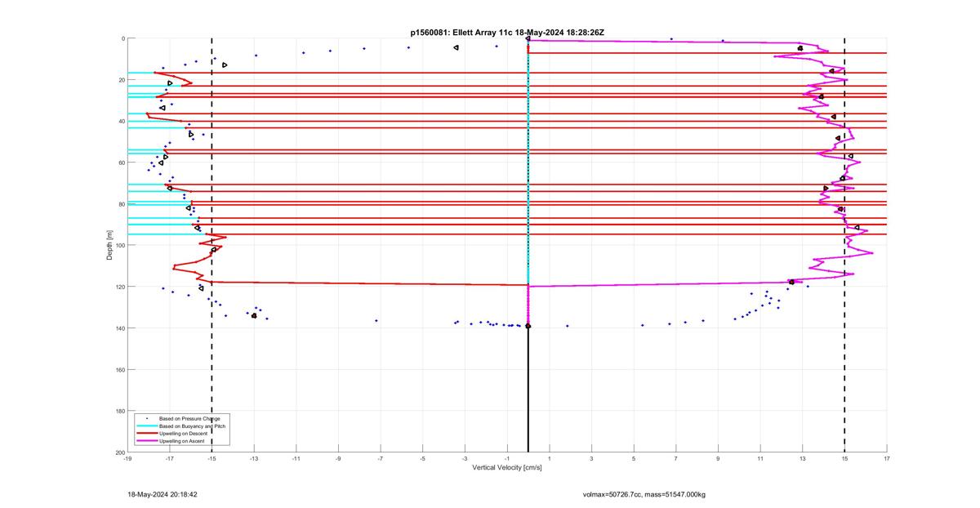Viewport: 980px width, 508px height.
Task: Click the dark red line sample in the legend
Action: [147, 433]
